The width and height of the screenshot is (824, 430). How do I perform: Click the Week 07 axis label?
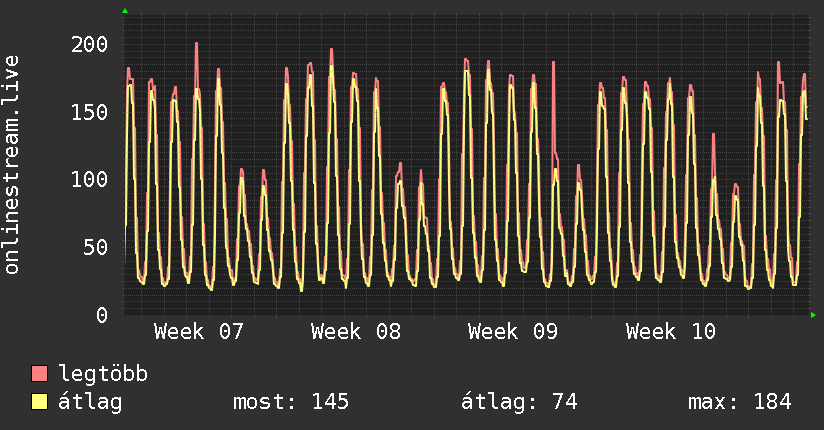pyautogui.click(x=199, y=332)
